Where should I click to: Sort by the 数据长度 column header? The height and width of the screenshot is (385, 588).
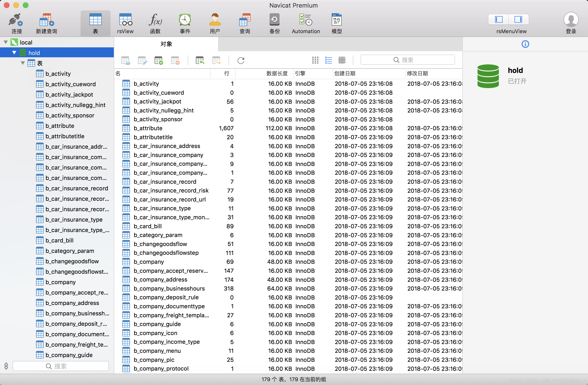(x=277, y=74)
